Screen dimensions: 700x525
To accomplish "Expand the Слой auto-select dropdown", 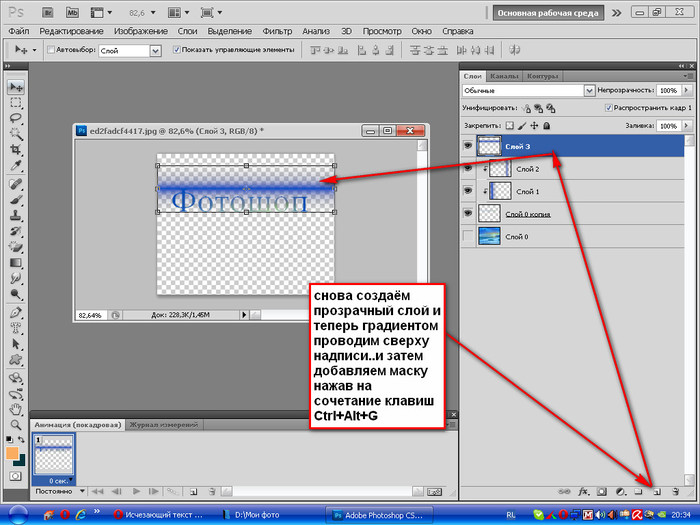I will click(155, 50).
